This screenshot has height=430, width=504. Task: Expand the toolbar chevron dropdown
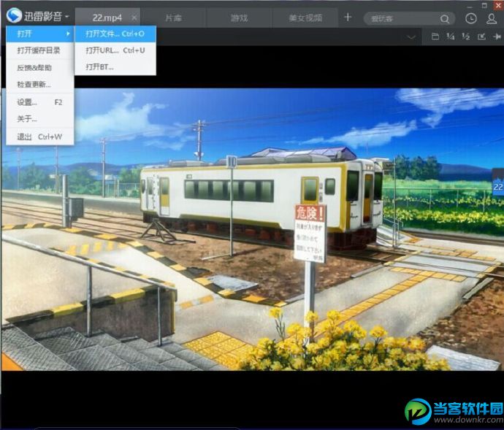(x=412, y=37)
